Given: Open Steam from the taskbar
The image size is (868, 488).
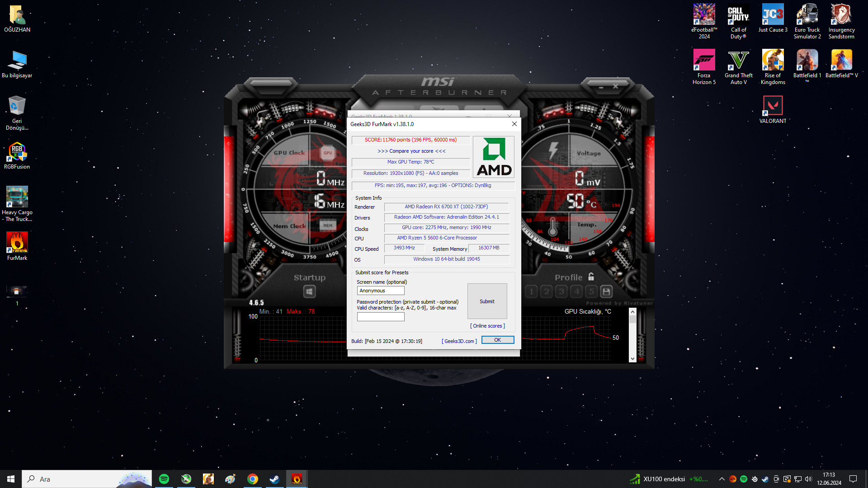Looking at the screenshot, I should coord(274,479).
